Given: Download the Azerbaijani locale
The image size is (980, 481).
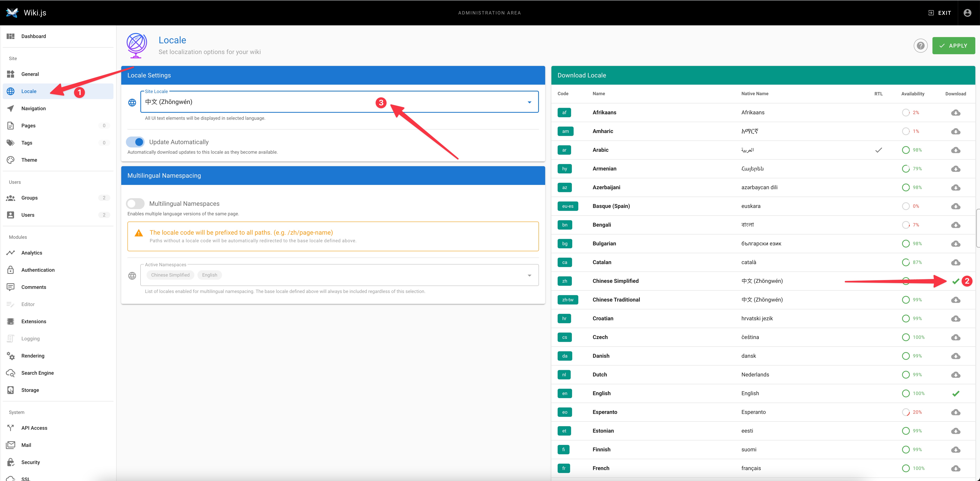Looking at the screenshot, I should click(956, 187).
